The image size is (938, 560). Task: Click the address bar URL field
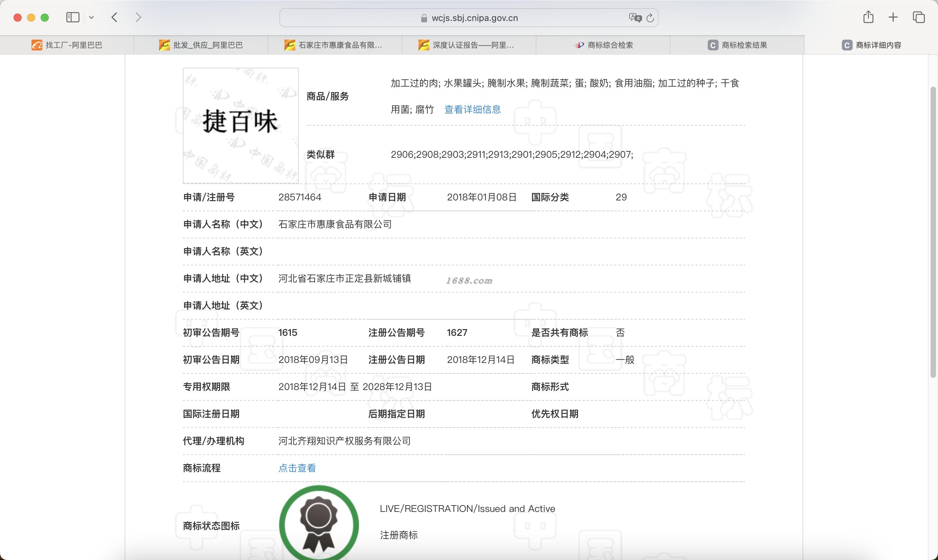[474, 18]
